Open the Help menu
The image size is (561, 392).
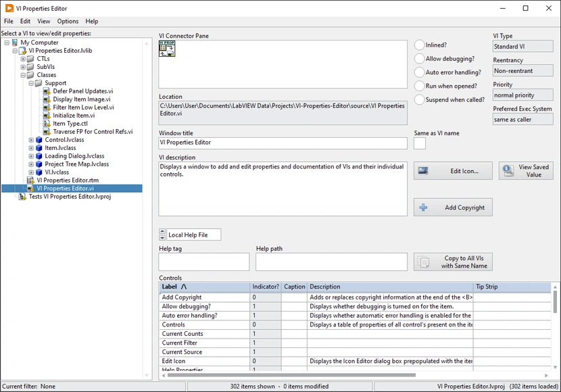click(x=92, y=21)
